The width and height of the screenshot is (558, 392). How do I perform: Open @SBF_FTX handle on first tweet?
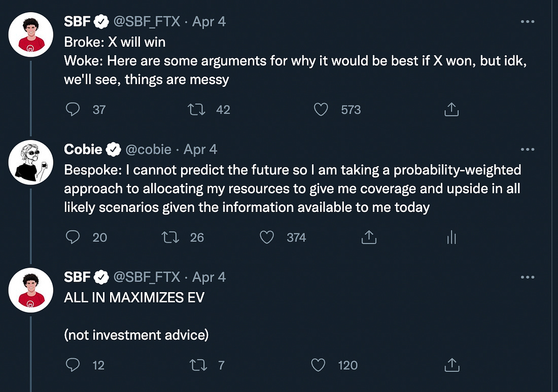point(147,22)
